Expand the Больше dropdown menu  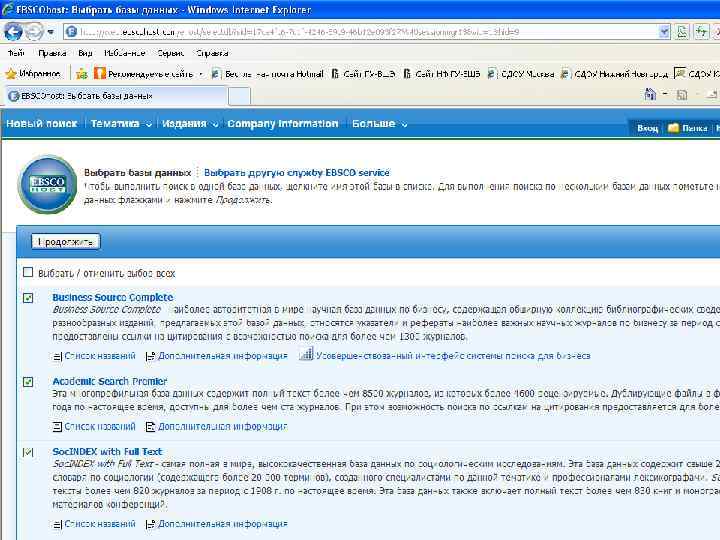(x=379, y=124)
